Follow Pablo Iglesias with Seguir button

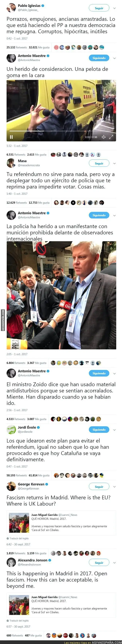(x=99, y=8)
